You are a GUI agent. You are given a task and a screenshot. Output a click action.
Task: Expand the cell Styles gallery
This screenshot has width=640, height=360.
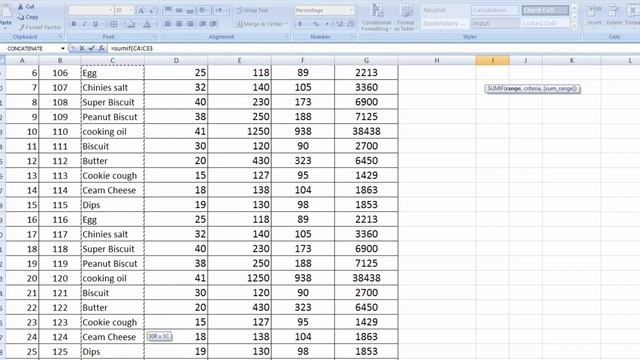point(575,27)
